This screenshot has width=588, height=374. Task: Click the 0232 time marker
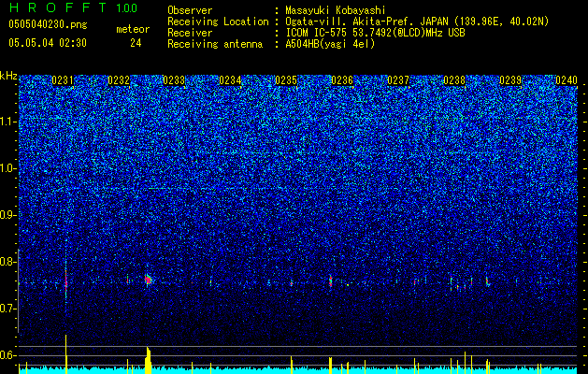tap(119, 80)
